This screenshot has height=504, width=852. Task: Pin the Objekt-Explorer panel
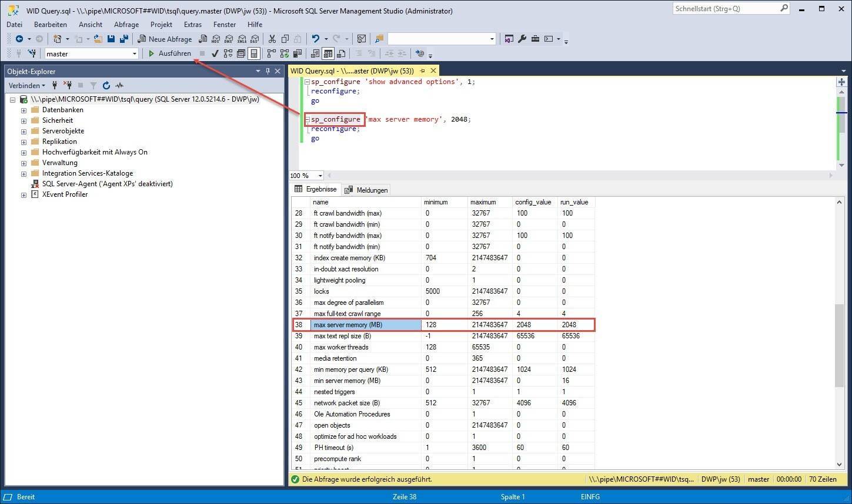[268, 71]
